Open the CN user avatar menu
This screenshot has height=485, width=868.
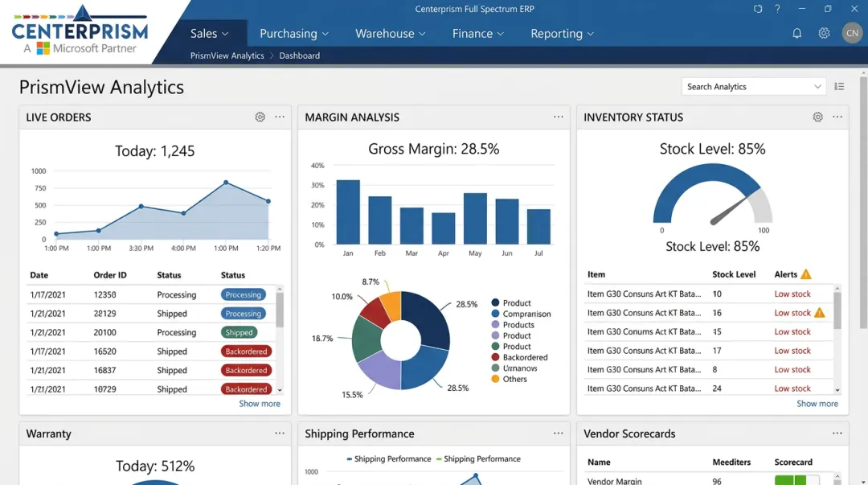click(x=852, y=33)
